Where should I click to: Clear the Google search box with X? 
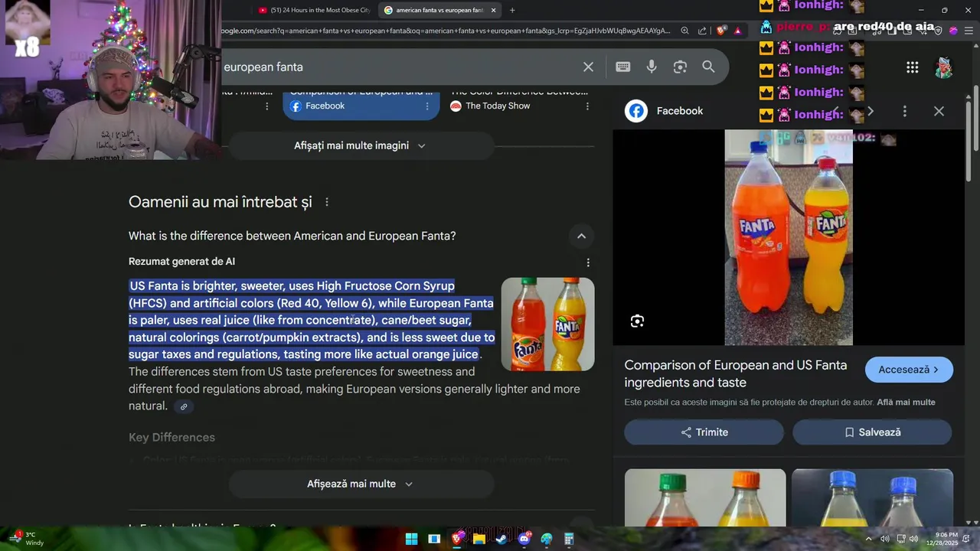(588, 67)
